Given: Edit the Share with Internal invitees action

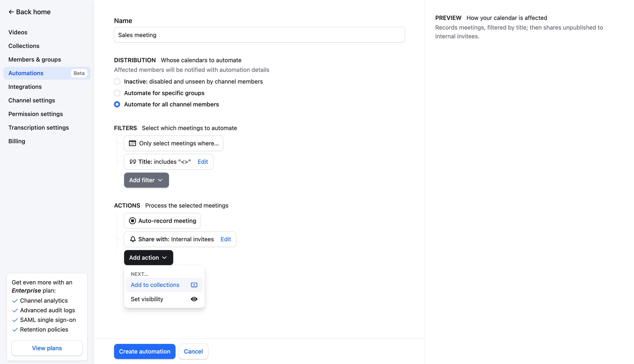Looking at the screenshot, I should point(226,239).
